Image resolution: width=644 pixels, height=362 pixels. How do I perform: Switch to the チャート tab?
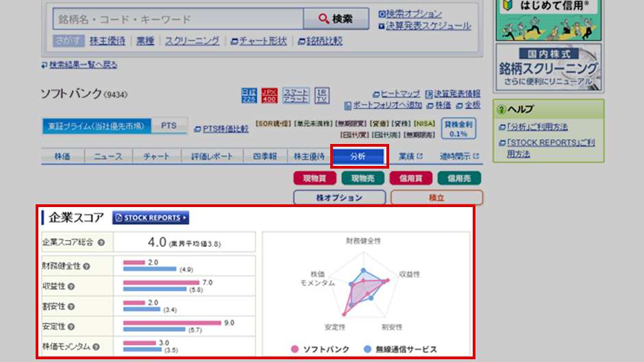[x=156, y=156]
